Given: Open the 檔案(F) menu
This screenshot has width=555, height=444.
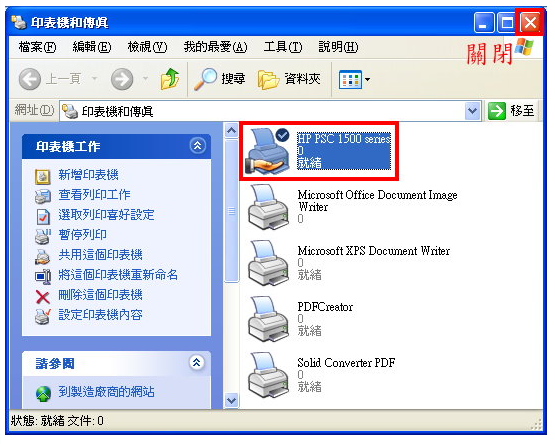Looking at the screenshot, I should coord(37,47).
